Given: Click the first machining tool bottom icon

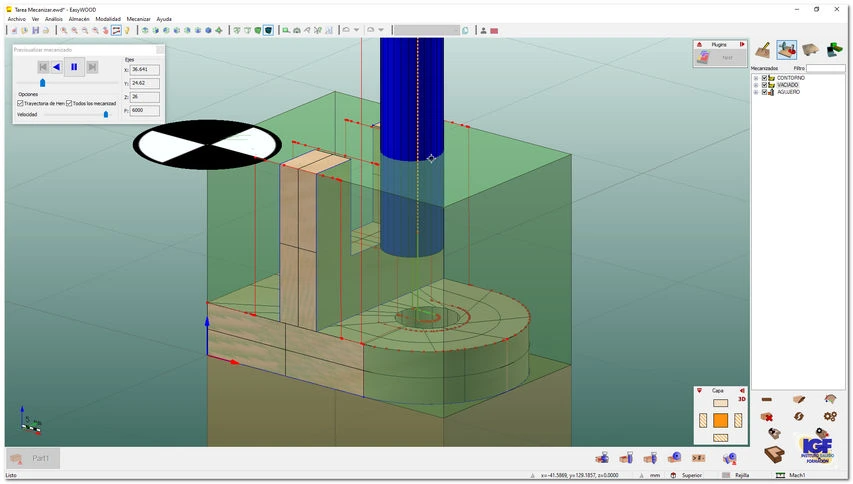Looking at the screenshot, I should click(602, 458).
